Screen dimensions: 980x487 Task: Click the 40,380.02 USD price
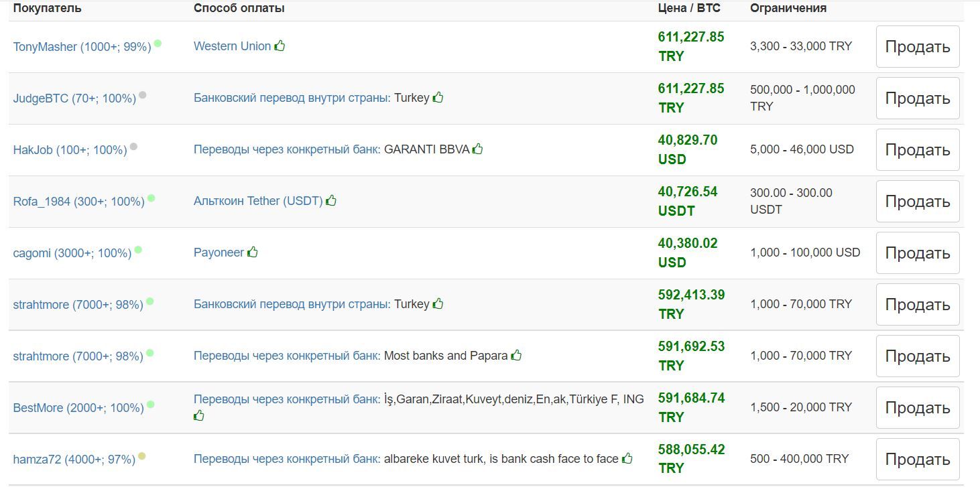[688, 253]
